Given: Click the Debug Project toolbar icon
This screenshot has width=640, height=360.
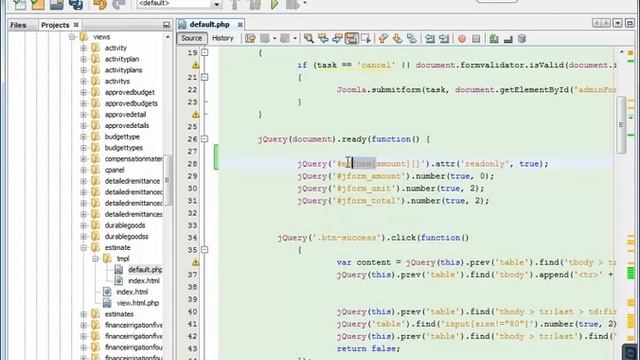Looking at the screenshot, I should pyautogui.click(x=292, y=4).
